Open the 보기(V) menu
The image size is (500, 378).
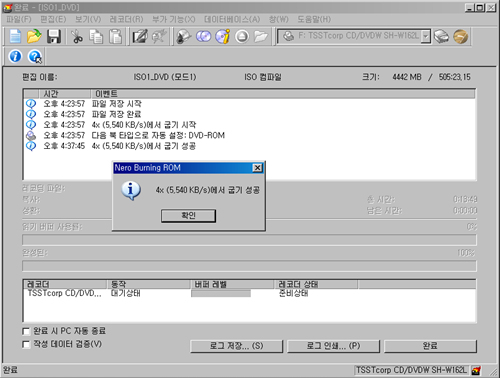point(88,19)
